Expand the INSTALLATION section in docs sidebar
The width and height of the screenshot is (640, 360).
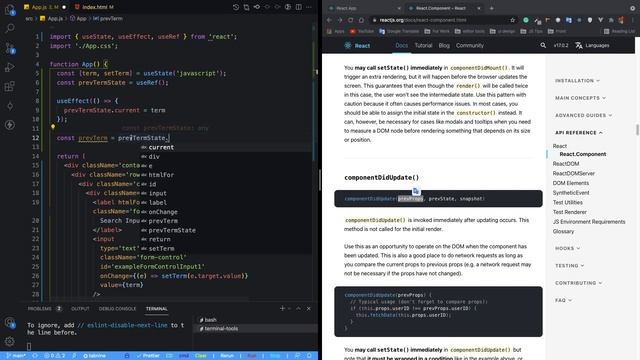pos(577,81)
